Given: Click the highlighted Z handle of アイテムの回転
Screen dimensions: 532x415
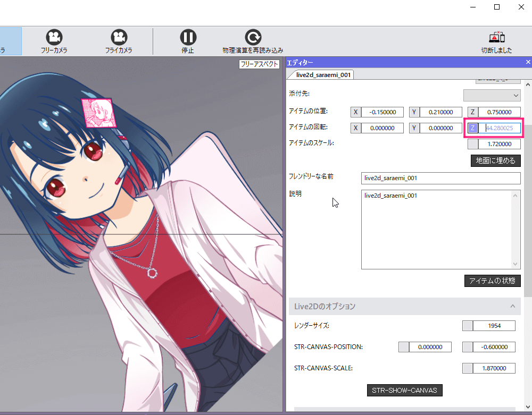Looking at the screenshot, I should (x=472, y=128).
